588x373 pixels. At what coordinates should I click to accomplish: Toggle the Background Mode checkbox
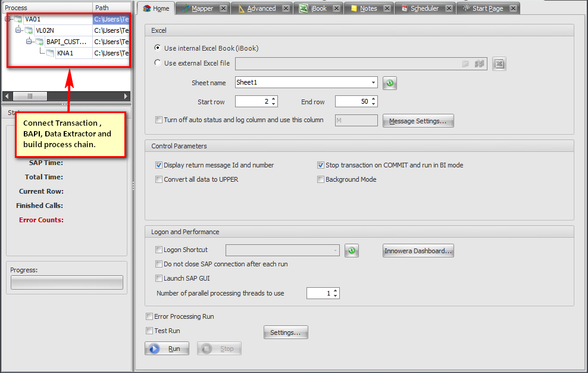point(321,179)
